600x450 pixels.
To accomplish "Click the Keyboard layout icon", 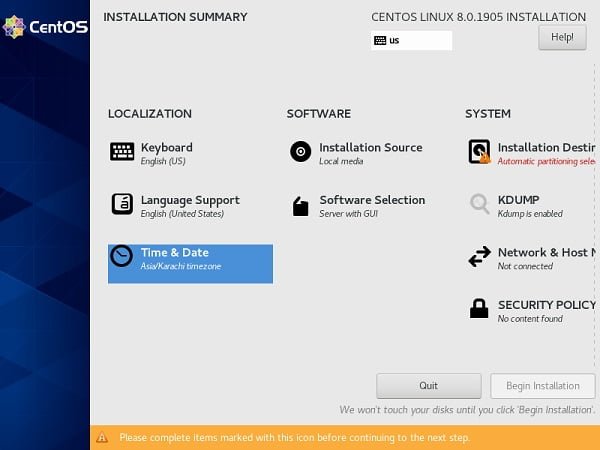I will coord(122,152).
